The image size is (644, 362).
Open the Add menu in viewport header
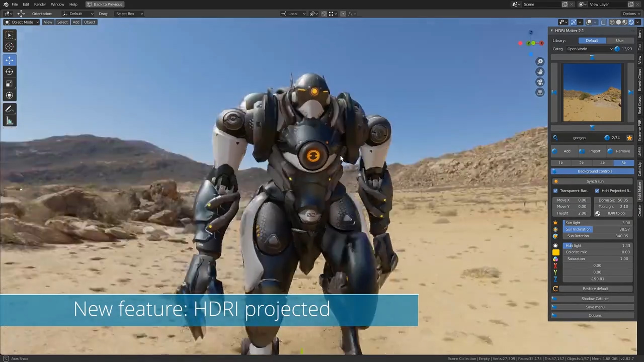76,22
